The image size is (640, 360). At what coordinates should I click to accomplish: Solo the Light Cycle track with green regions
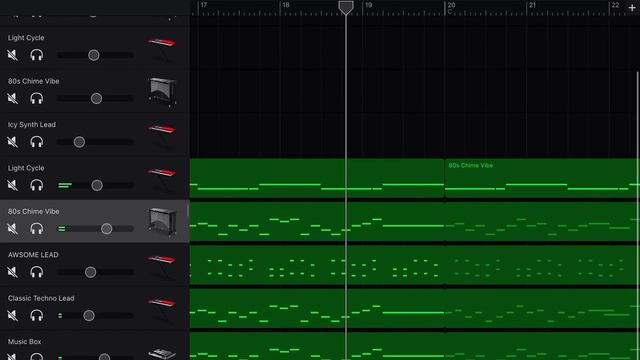coord(37,185)
